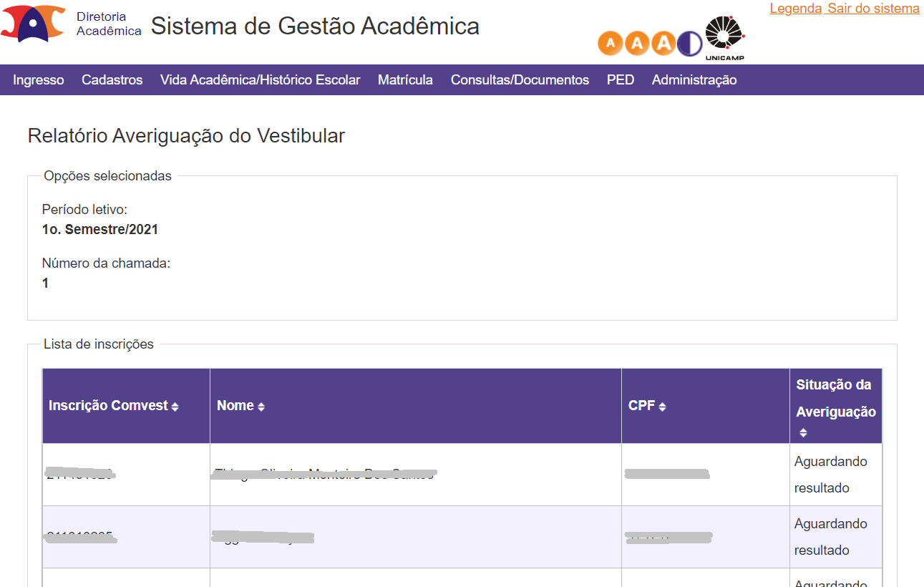This screenshot has height=587, width=924.
Task: Expand the Consultas/Documentos menu
Action: 520,80
